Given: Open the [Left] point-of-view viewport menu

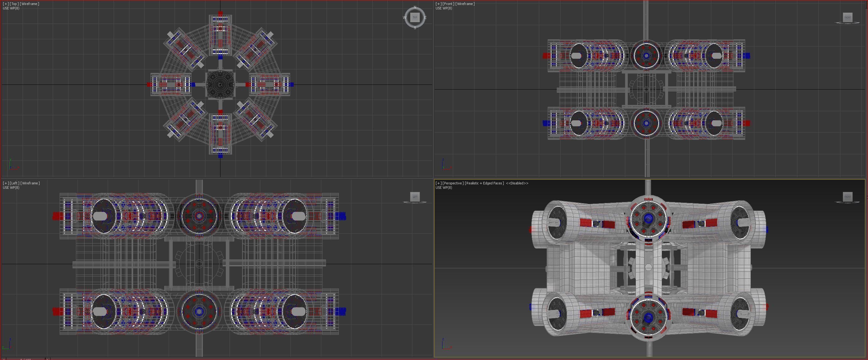Looking at the screenshot, I should tap(14, 183).
